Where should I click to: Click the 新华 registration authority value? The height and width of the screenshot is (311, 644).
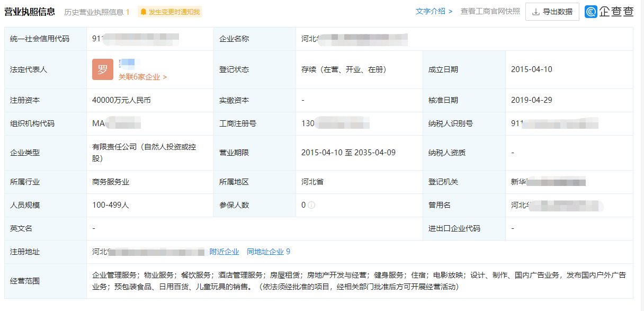click(549, 182)
